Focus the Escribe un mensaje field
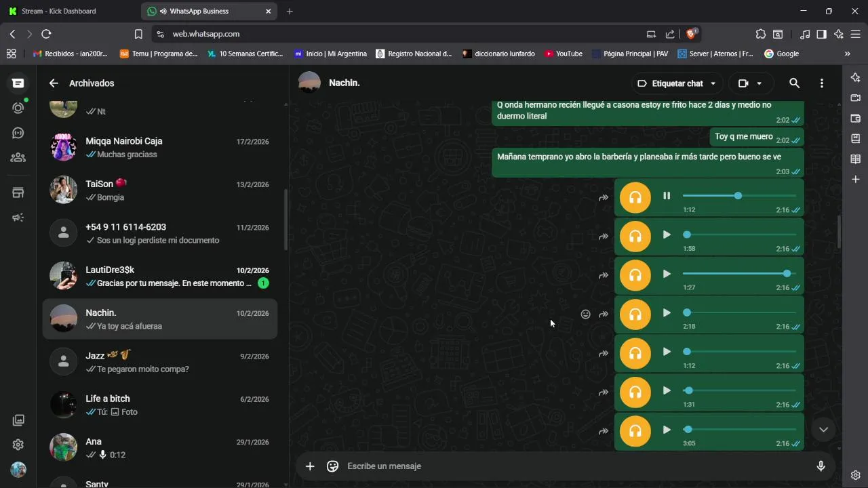The height and width of the screenshot is (488, 868). point(576,466)
